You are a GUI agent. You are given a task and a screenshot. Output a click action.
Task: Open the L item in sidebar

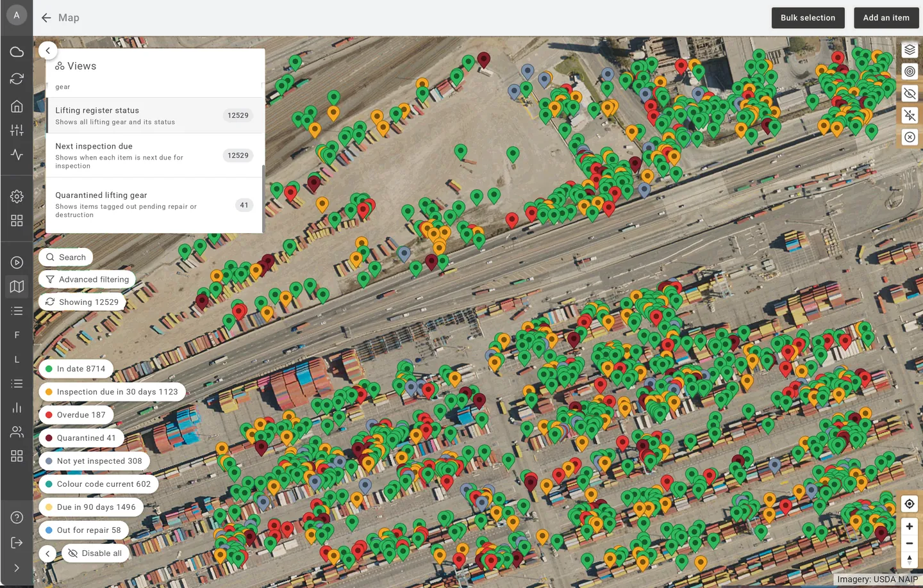[x=17, y=359]
